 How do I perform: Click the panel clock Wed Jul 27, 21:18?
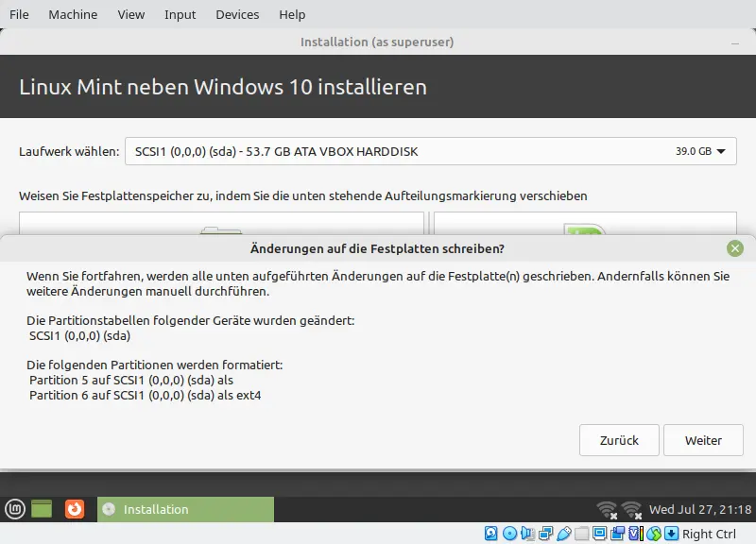pyautogui.click(x=700, y=509)
